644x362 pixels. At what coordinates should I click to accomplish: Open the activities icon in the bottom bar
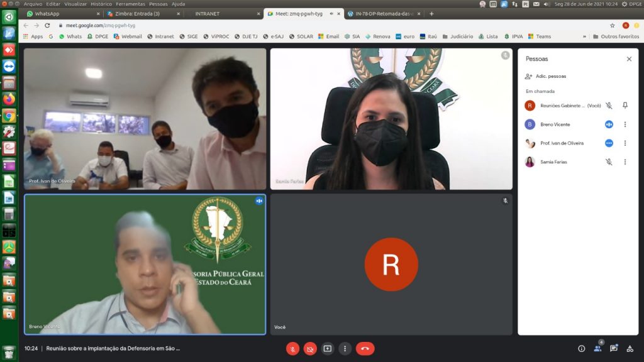pyautogui.click(x=630, y=348)
